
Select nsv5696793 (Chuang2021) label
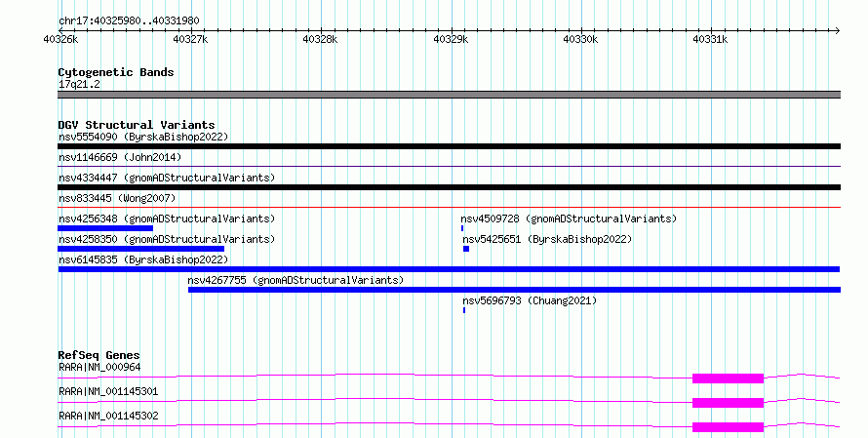(530, 300)
